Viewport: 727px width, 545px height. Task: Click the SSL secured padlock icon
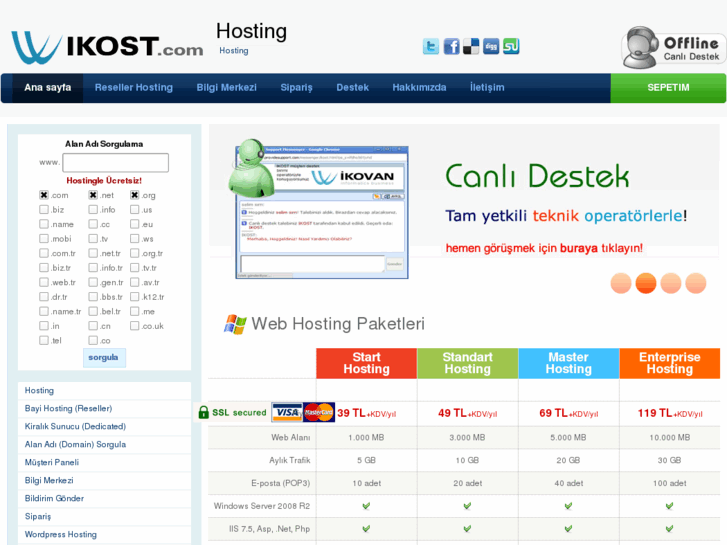pos(204,412)
